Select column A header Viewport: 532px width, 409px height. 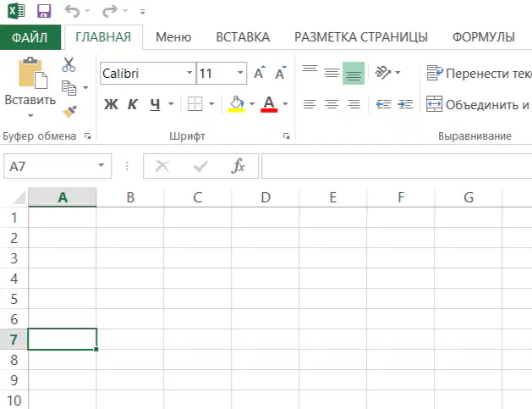63,197
